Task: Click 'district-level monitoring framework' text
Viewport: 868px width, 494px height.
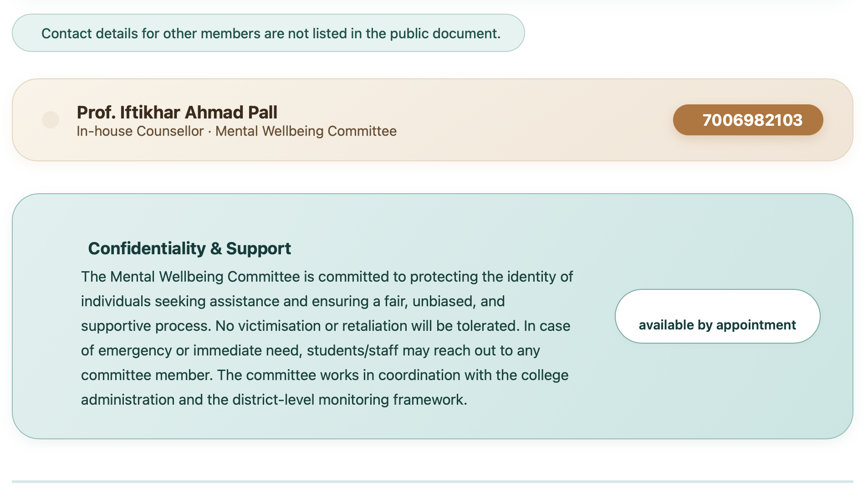Action: point(350,400)
